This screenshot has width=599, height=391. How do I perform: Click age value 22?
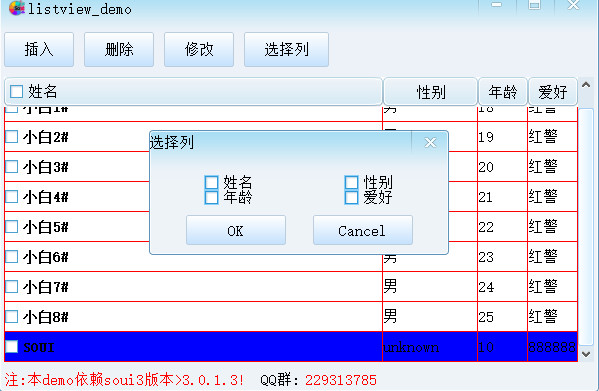486,227
